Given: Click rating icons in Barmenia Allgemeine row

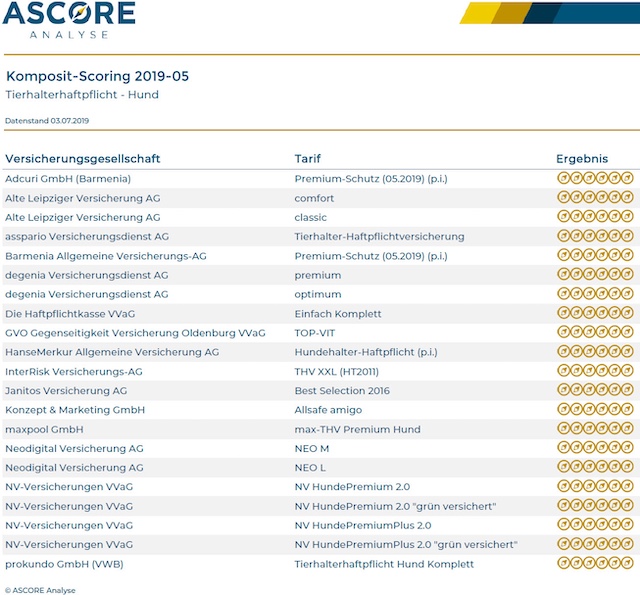Looking at the screenshot, I should pyautogui.click(x=595, y=255).
